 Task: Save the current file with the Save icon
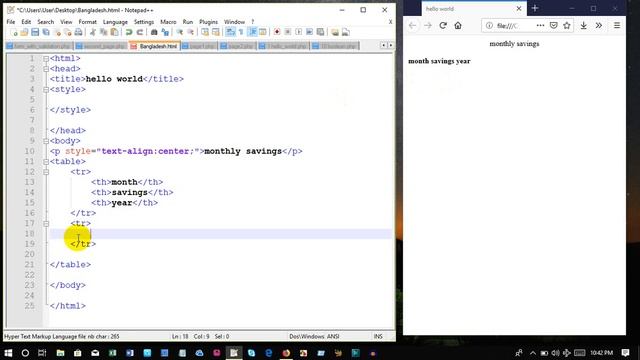[x=35, y=32]
